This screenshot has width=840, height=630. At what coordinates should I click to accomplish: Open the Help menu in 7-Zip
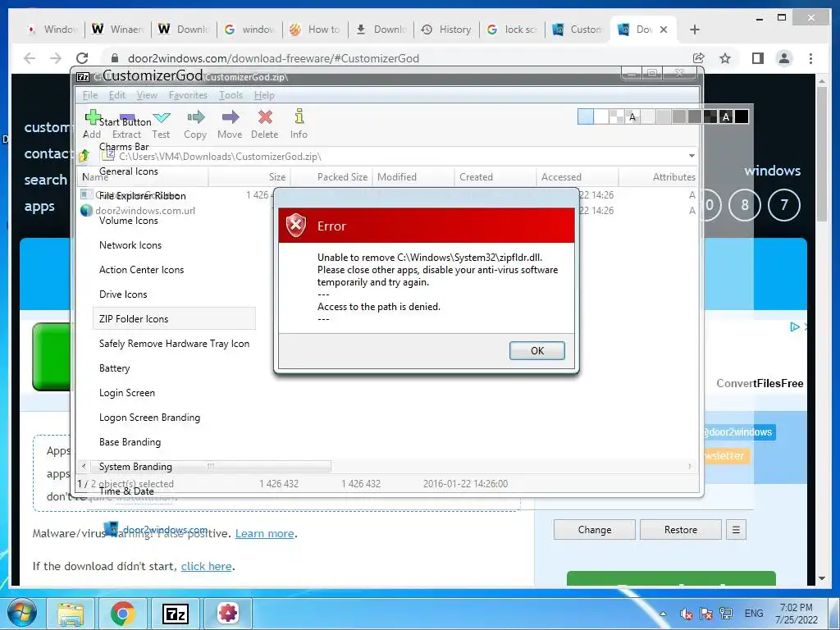tap(264, 95)
